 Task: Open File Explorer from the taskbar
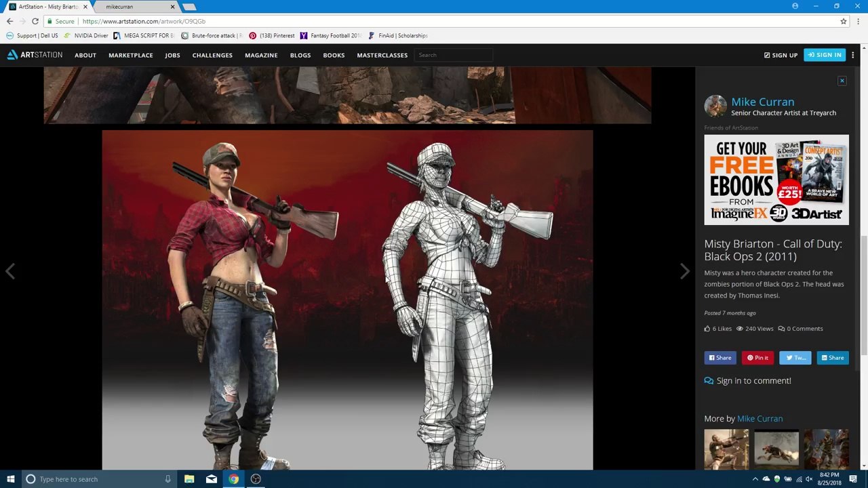tap(189, 479)
